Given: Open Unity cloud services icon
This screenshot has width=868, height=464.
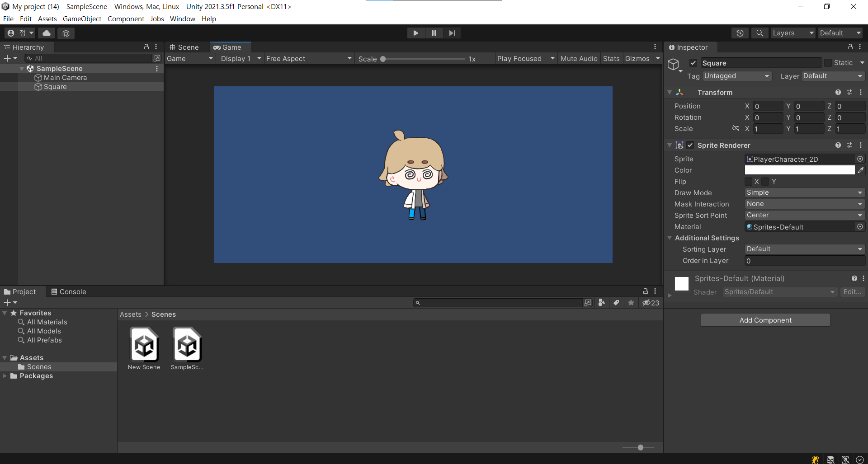Looking at the screenshot, I should click(47, 33).
